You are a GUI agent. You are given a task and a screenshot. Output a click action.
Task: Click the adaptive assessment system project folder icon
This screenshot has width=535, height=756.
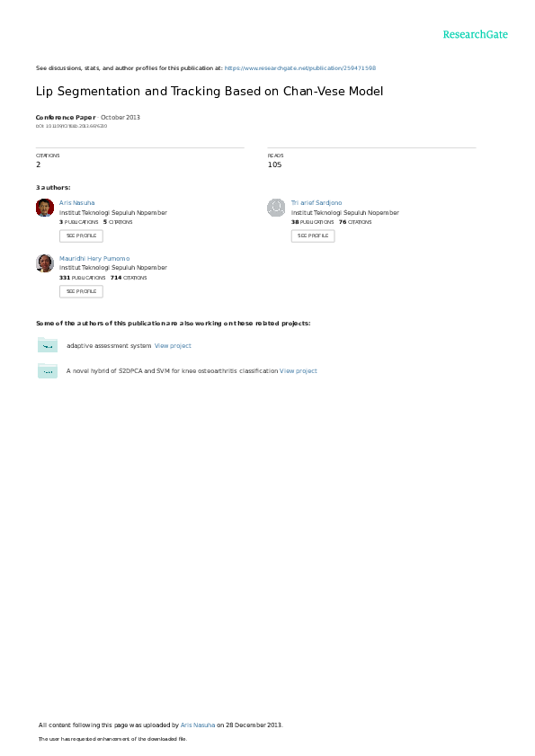(48, 344)
